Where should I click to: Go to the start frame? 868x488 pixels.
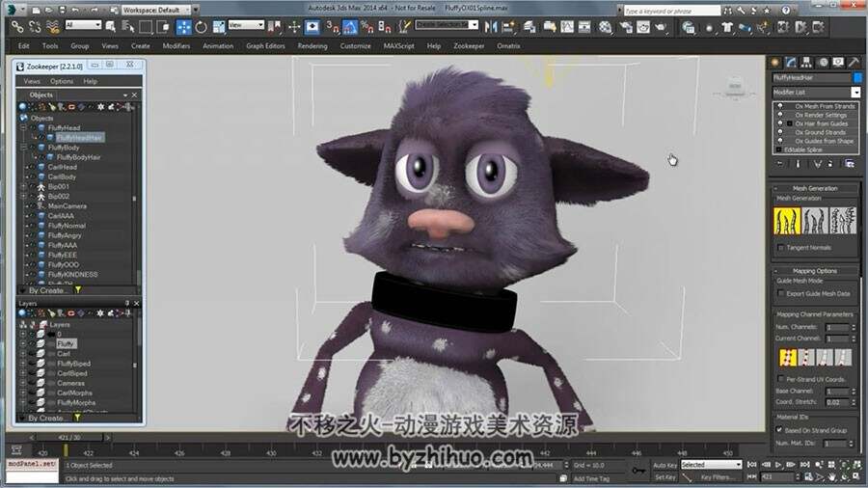751,465
